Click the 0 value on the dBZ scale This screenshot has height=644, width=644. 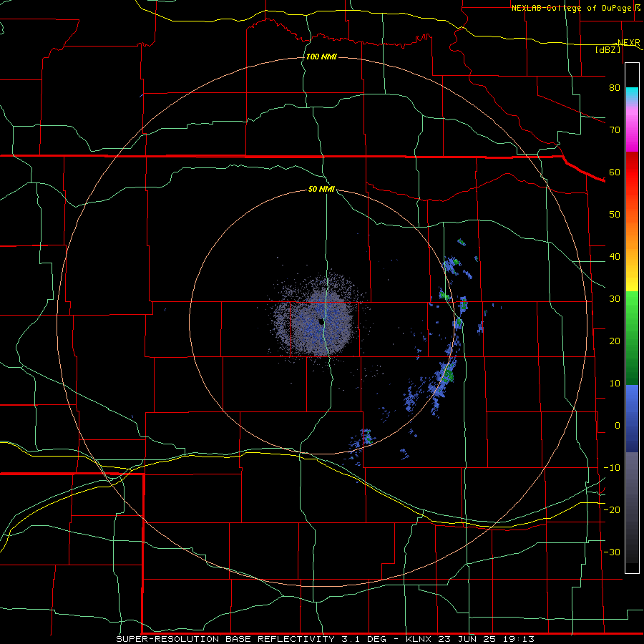[x=618, y=426]
